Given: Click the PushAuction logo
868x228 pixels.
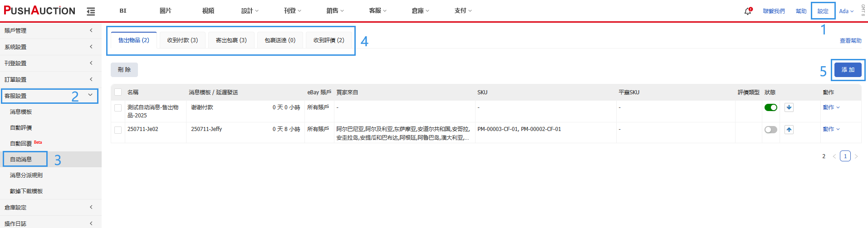Looking at the screenshot, I should pyautogui.click(x=39, y=11).
